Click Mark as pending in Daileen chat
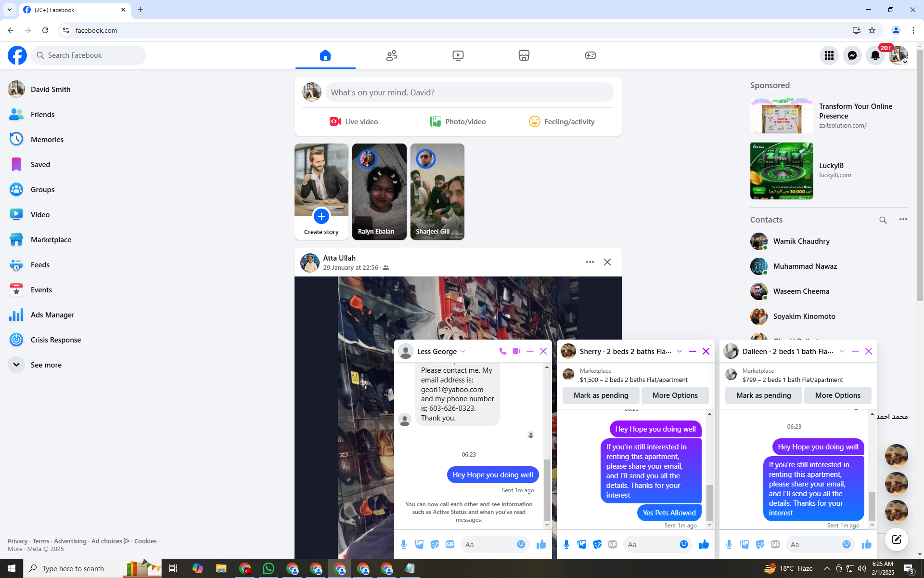This screenshot has width=924, height=578. click(x=763, y=395)
